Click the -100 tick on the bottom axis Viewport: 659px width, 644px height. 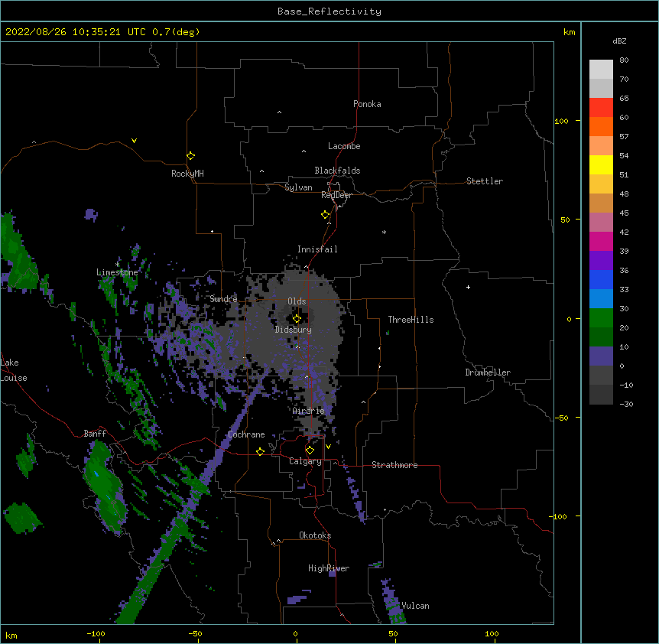click(96, 633)
